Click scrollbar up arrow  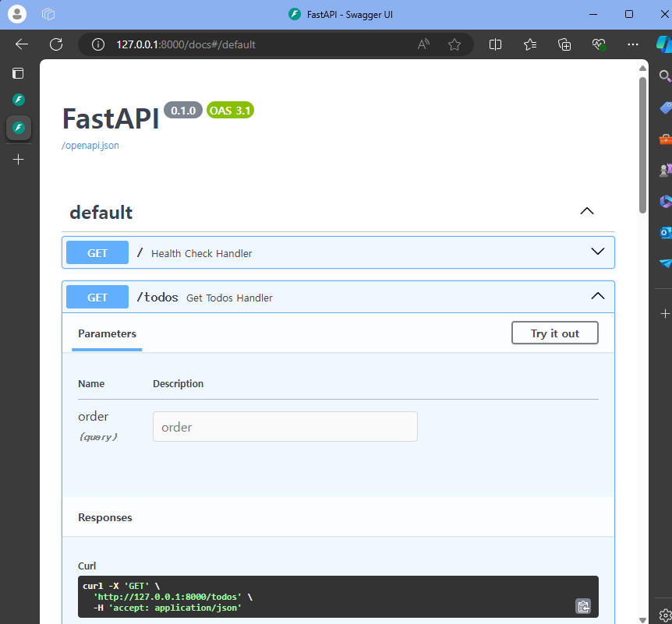pyautogui.click(x=642, y=68)
